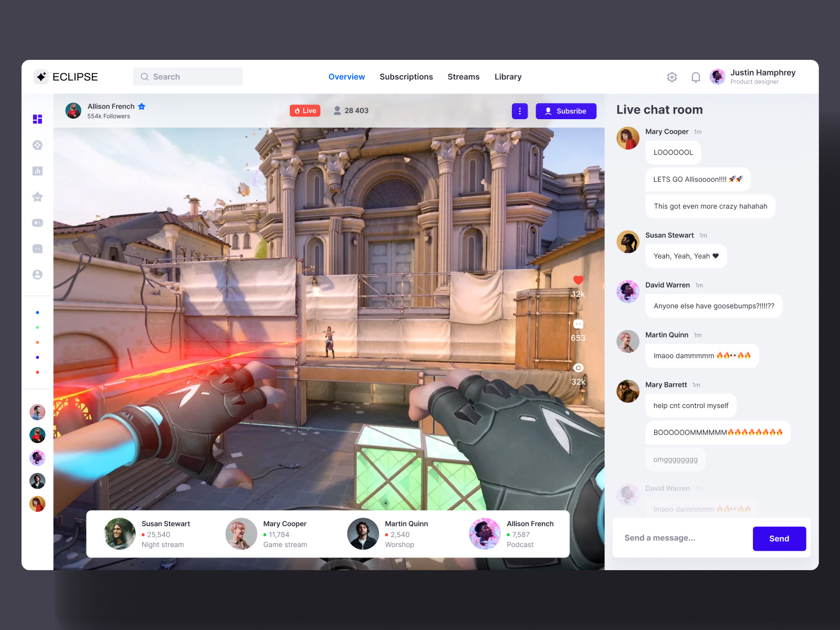Open the three-dot more options button
Screen dimensions: 840x630
pos(520,111)
